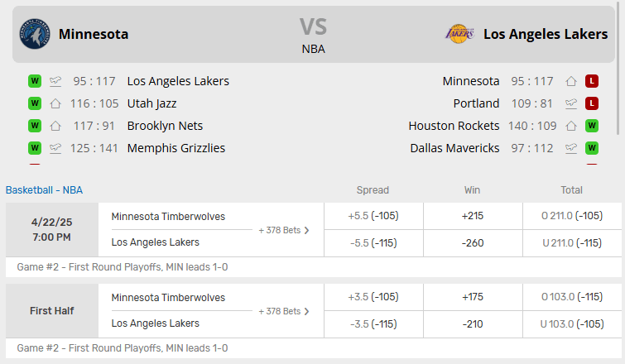The width and height of the screenshot is (625, 364).
Task: Open the Basketball - NBA link
Action: point(44,190)
